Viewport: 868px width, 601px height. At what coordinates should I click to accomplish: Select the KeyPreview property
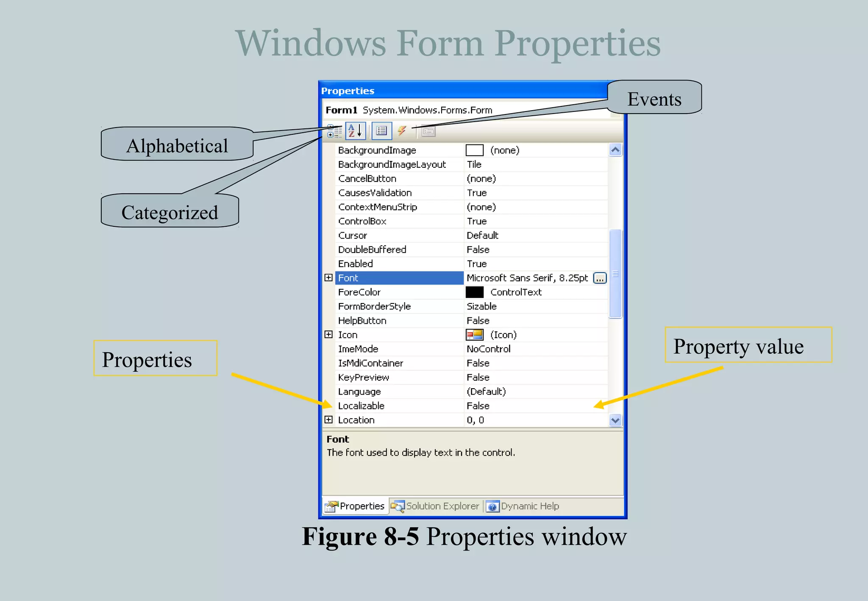point(363,377)
